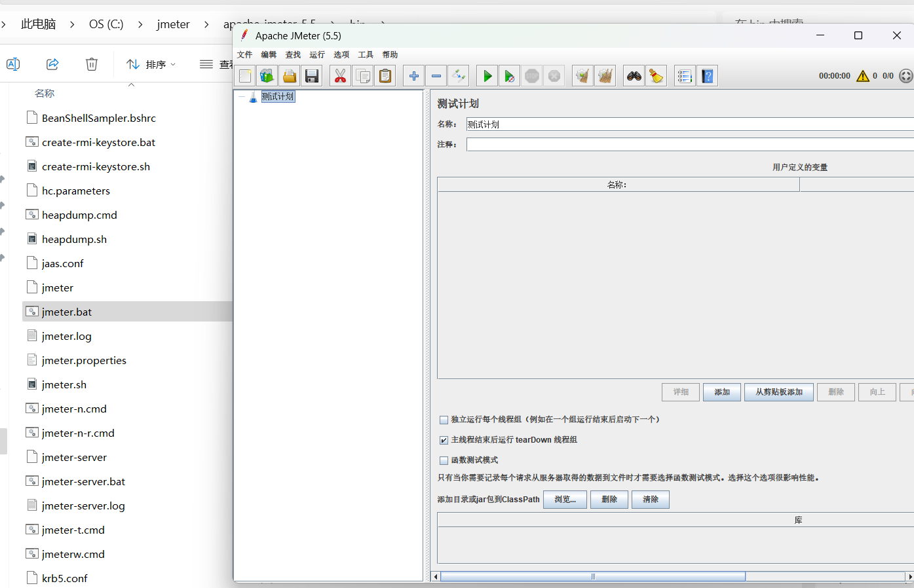Click the minus Collapse All icon
This screenshot has height=588, width=914.
(436, 76)
